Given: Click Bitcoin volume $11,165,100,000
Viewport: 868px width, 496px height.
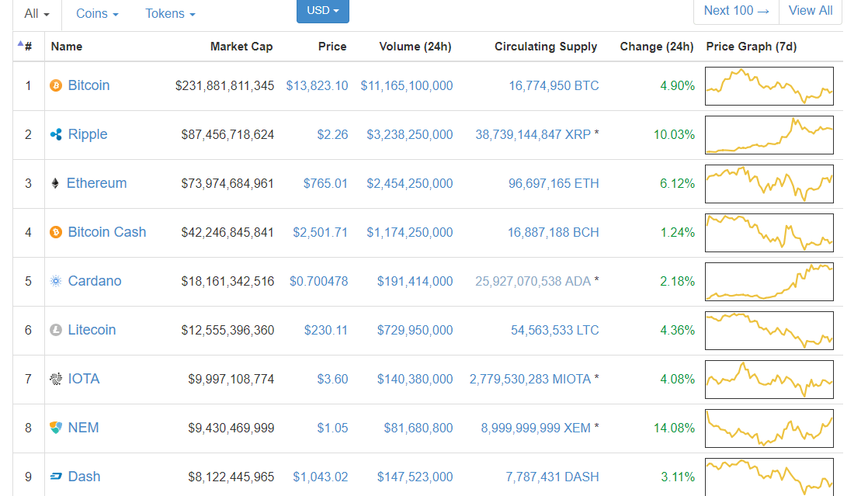Looking at the screenshot, I should (406, 86).
